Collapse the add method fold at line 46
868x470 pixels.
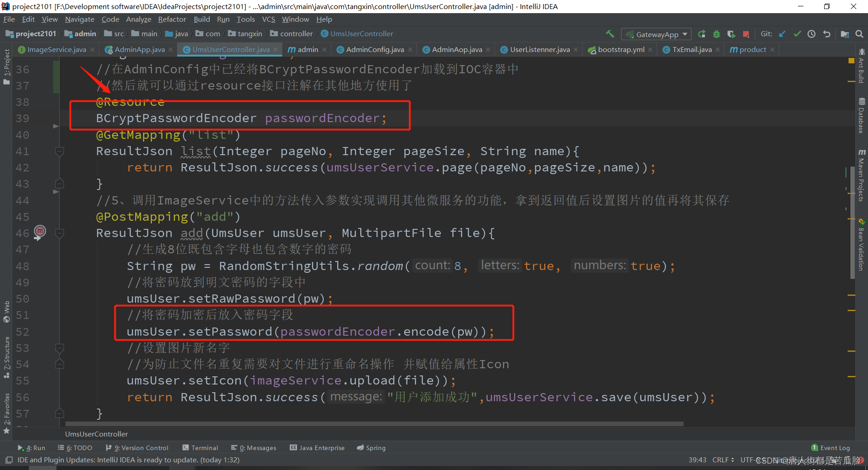[59, 233]
